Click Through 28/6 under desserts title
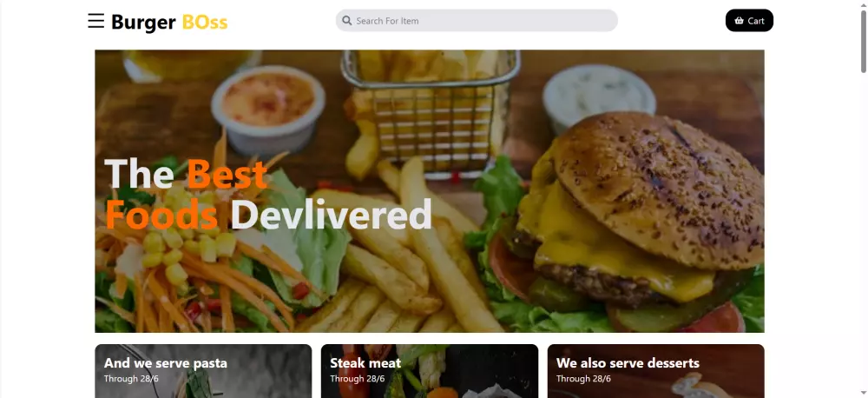Image resolution: width=868 pixels, height=398 pixels. 583,379
